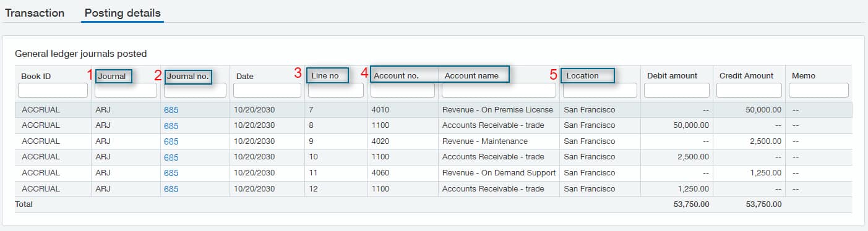Image resolution: width=868 pixels, height=231 pixels.
Task: Click the Location filter input
Action: 600,90
